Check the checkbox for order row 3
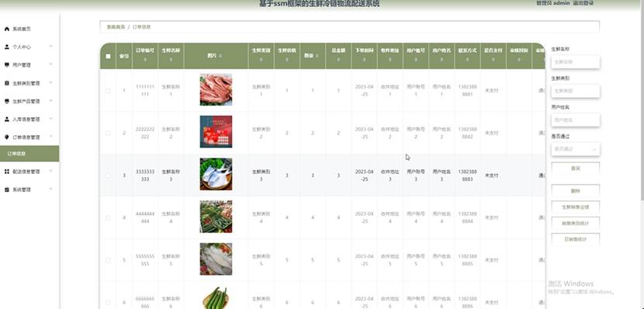 [108, 175]
